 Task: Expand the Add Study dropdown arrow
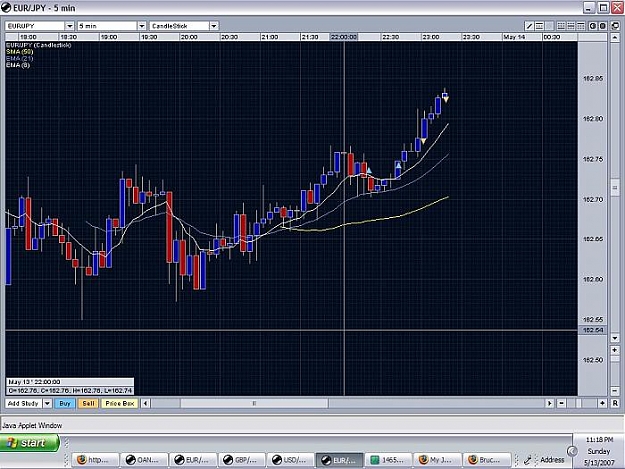[47, 404]
